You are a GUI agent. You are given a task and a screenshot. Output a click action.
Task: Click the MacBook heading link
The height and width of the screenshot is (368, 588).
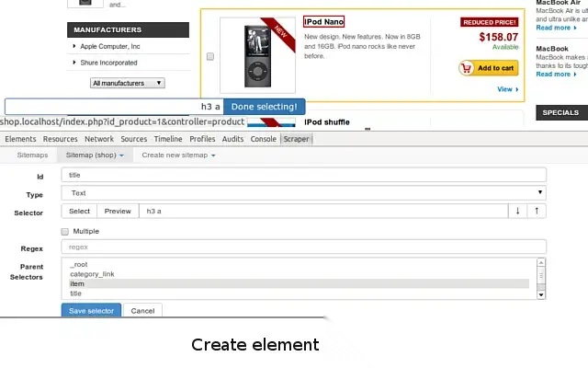coord(552,49)
